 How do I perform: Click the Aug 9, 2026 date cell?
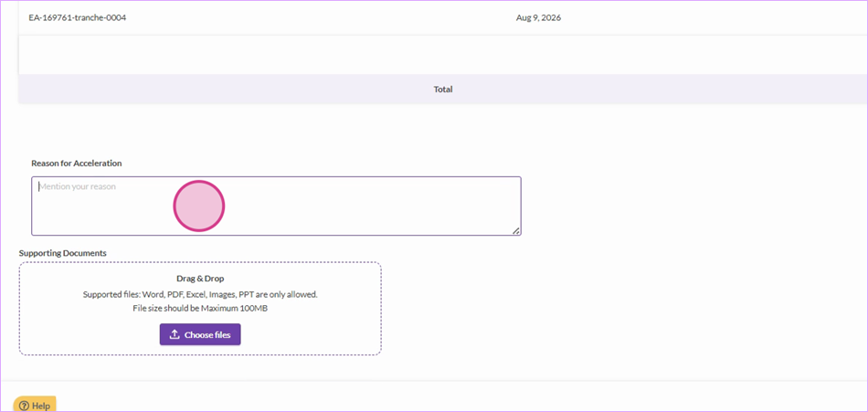pyautogui.click(x=539, y=17)
